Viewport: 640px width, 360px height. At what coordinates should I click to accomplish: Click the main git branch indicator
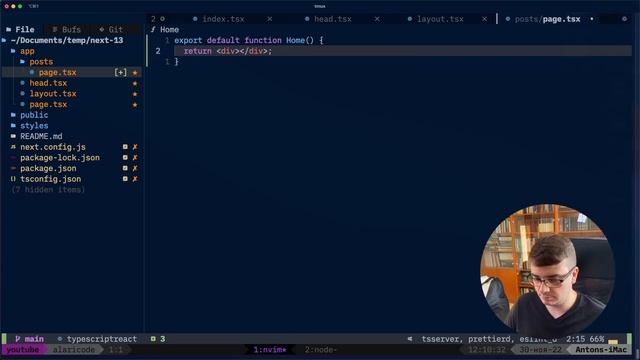[29, 339]
